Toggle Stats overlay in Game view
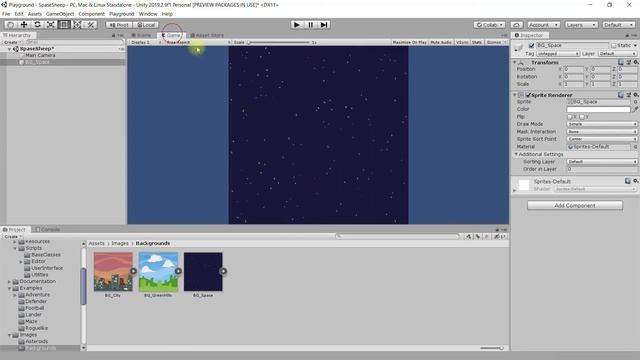The width and height of the screenshot is (640, 360). tap(477, 42)
